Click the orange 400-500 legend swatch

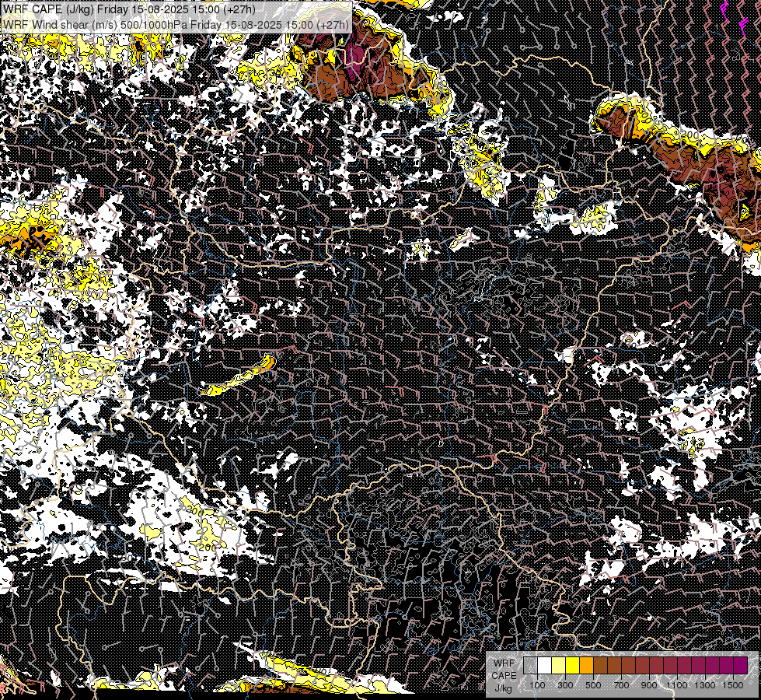[x=586, y=666]
